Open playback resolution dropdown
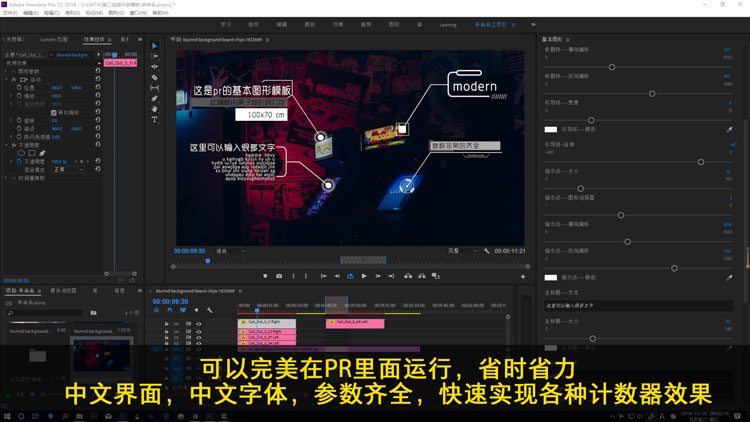The image size is (750, 422). [462, 251]
